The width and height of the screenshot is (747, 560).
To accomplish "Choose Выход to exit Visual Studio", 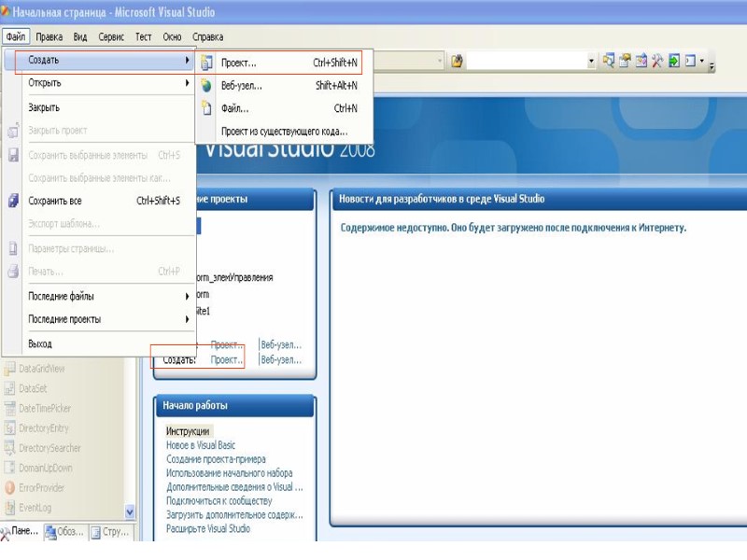I will (x=99, y=343).
